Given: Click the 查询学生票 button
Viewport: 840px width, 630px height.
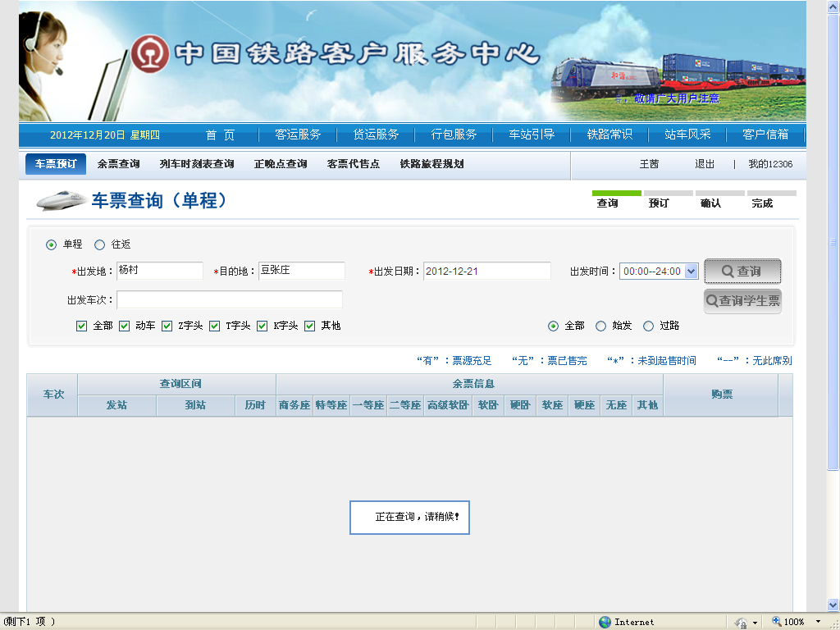Looking at the screenshot, I should 742,301.
